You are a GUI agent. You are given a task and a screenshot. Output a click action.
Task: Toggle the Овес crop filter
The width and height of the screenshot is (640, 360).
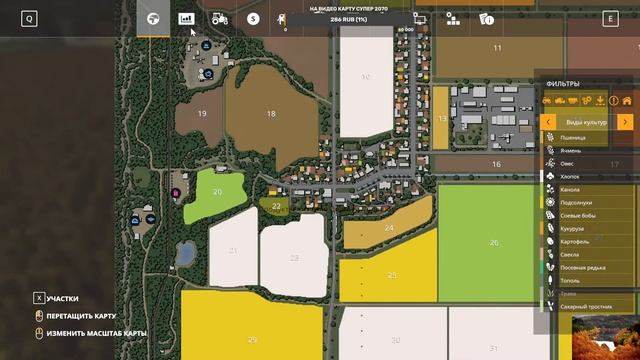click(x=587, y=164)
